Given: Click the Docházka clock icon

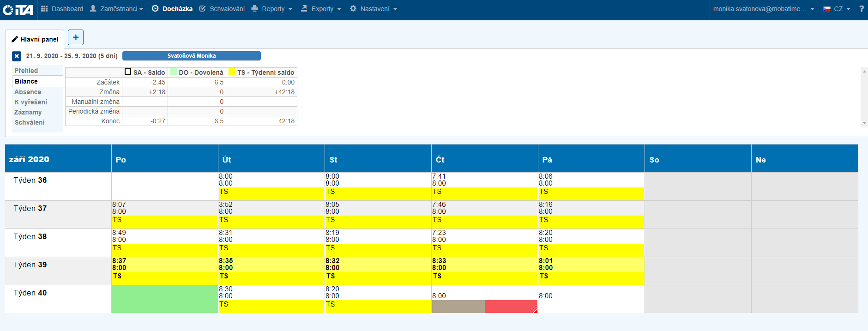Looking at the screenshot, I should pos(155,9).
